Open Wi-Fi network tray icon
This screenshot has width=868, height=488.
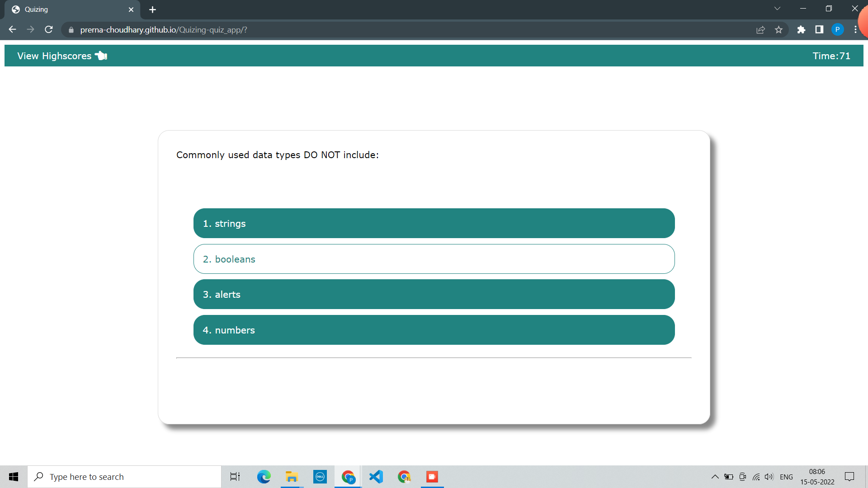[756, 477]
